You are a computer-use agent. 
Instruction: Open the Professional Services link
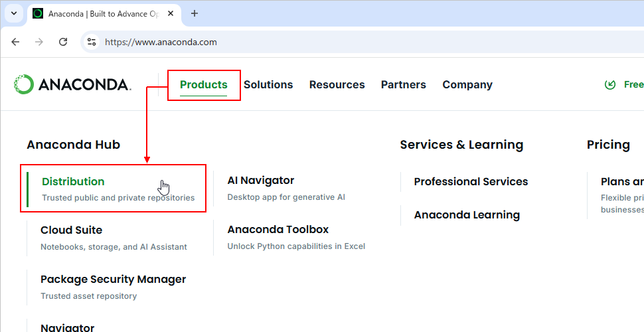(471, 182)
